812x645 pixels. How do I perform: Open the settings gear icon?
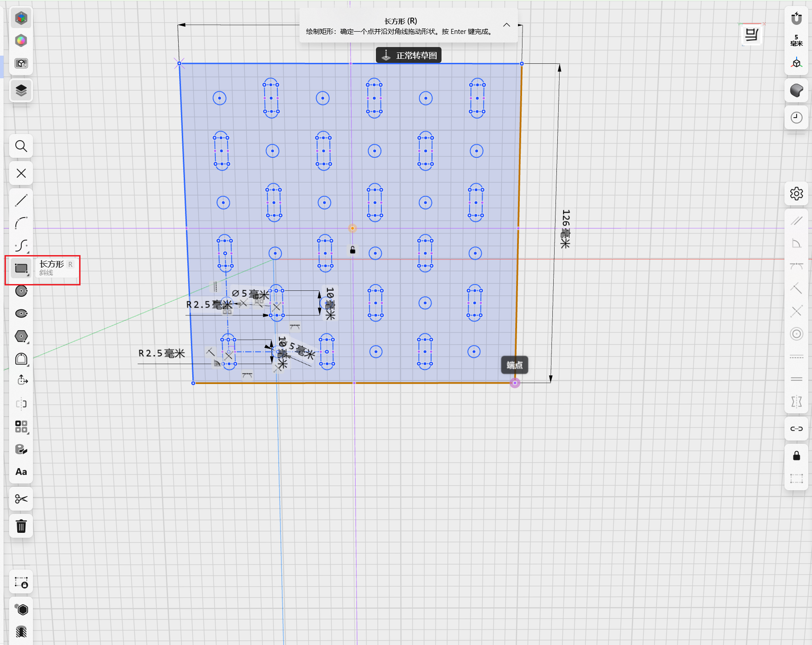(x=797, y=194)
